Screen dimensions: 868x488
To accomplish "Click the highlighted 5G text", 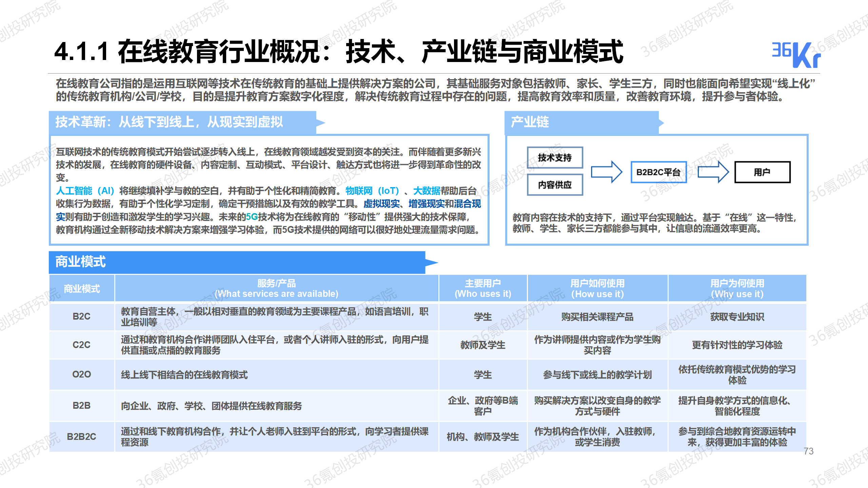I will click(x=252, y=217).
